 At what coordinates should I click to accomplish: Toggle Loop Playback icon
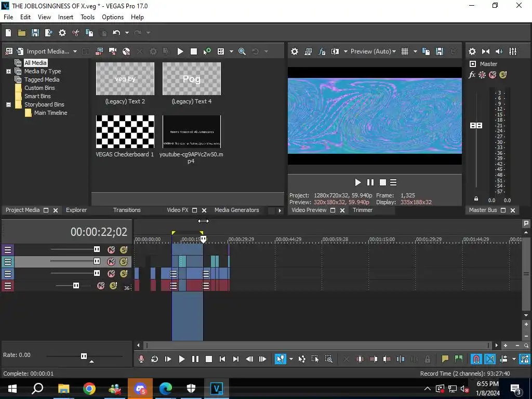[x=154, y=359]
